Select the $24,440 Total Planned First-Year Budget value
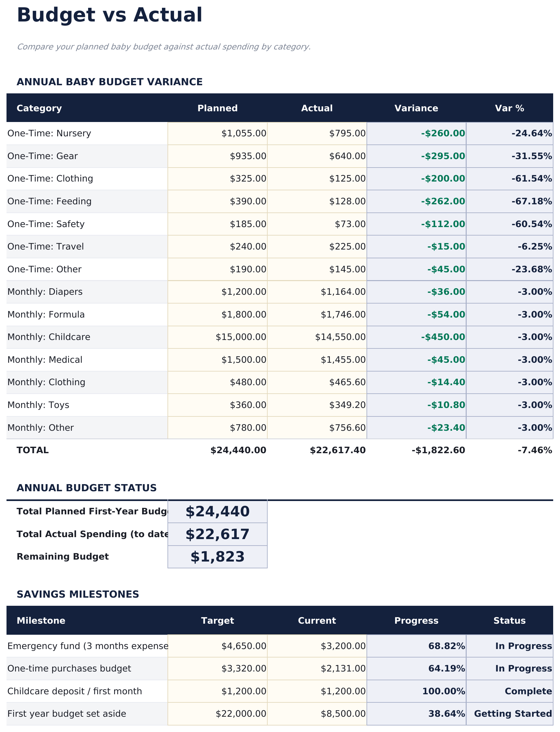Screen dimensions: 560x732 pos(218,511)
